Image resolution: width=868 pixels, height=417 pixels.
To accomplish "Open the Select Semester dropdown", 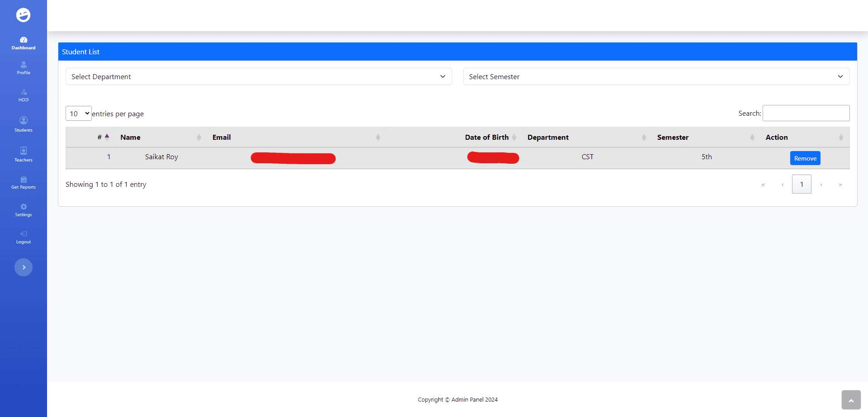I will point(656,76).
